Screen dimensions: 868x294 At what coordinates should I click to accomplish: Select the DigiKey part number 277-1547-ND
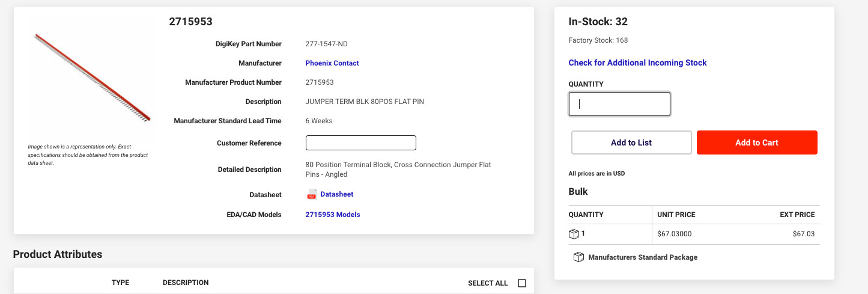(x=326, y=44)
